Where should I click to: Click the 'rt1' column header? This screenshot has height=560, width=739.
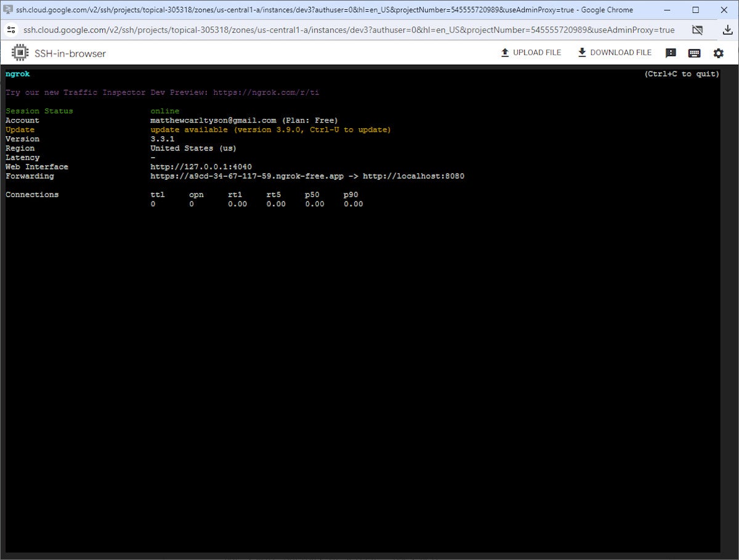pos(235,194)
